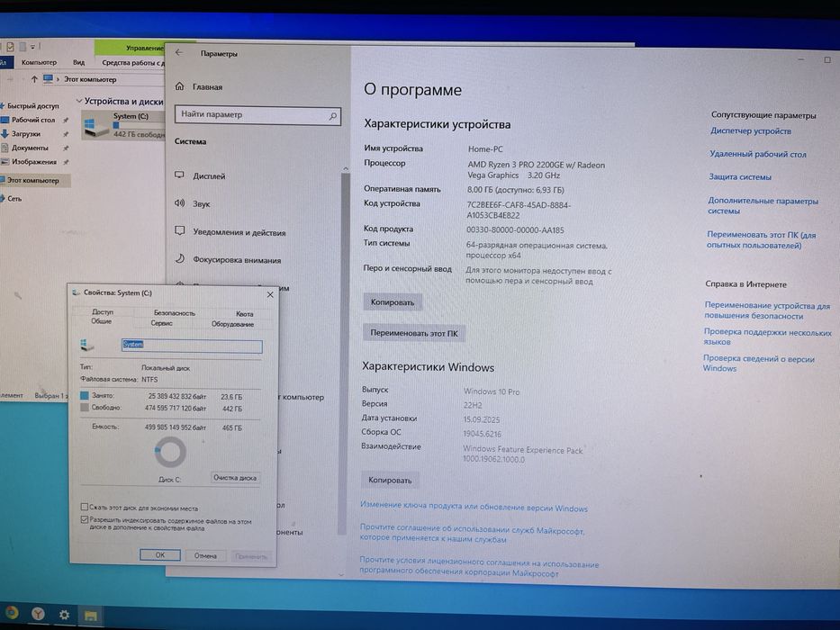The width and height of the screenshot is (840, 630).
Task: Open the Звук settings page
Action: point(193,203)
